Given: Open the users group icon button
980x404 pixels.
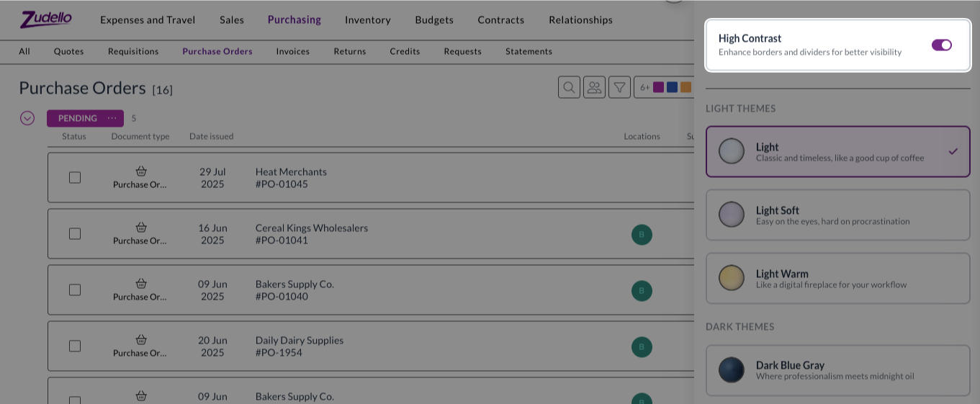Looking at the screenshot, I should (594, 87).
